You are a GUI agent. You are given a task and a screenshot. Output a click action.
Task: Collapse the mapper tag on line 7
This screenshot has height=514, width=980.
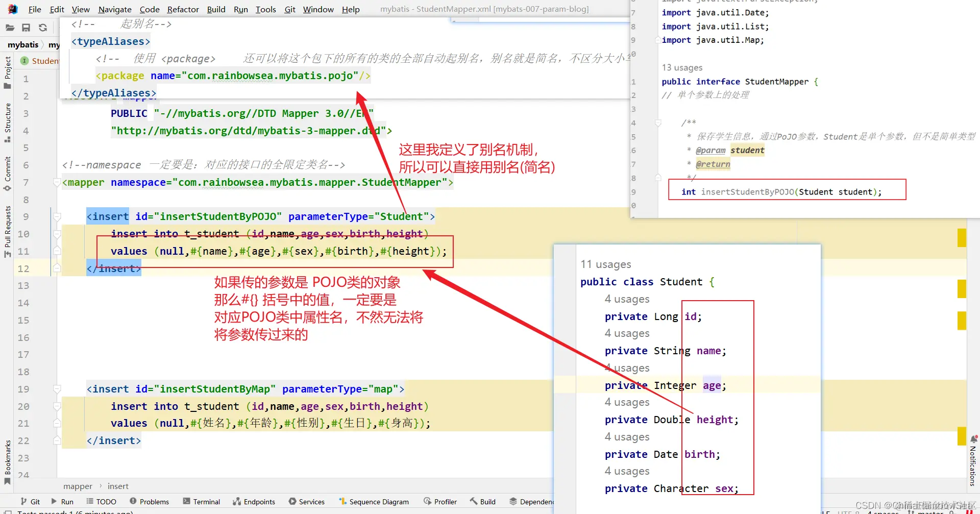click(57, 182)
